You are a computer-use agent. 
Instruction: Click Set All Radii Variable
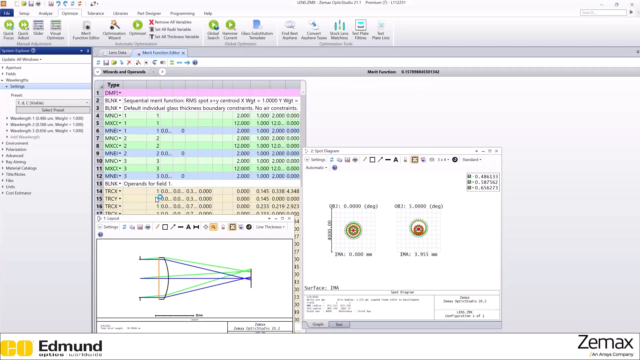170,29
